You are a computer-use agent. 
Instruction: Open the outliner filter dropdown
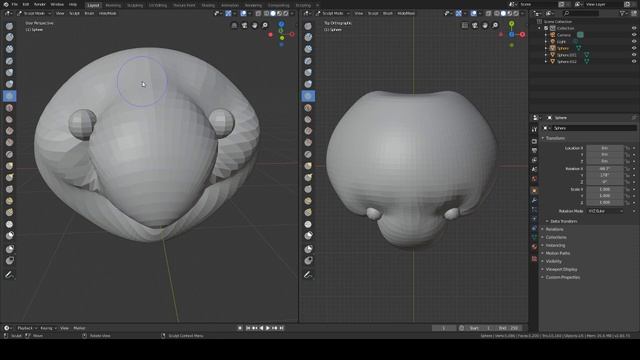pos(624,13)
